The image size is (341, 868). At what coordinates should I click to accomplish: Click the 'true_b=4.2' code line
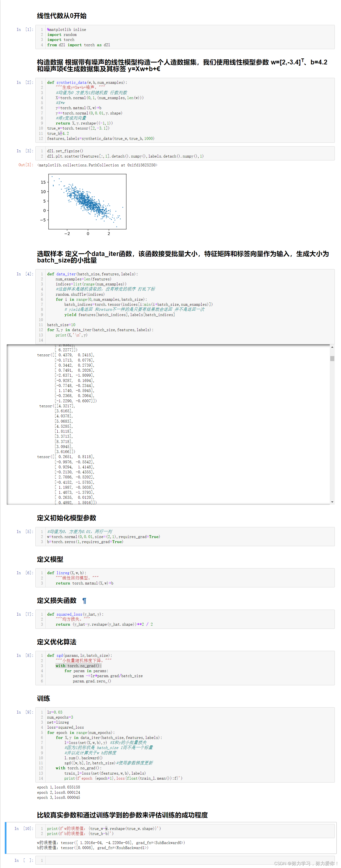58,133
